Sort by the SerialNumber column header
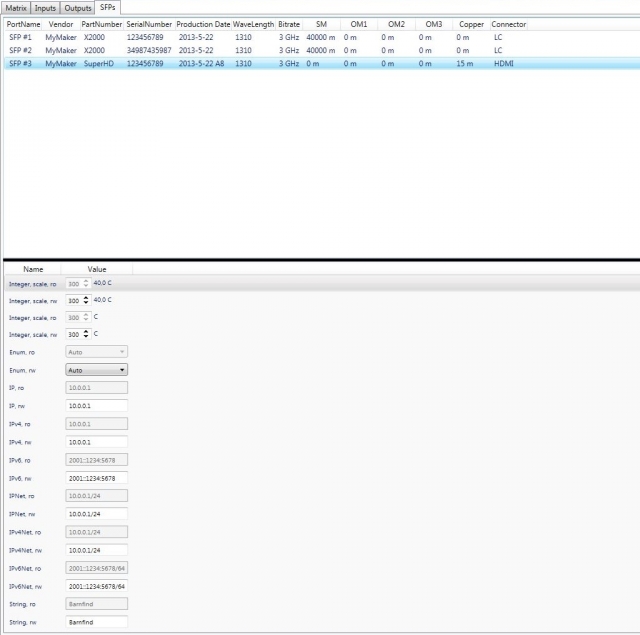The height and width of the screenshot is (635, 640). 149,24
